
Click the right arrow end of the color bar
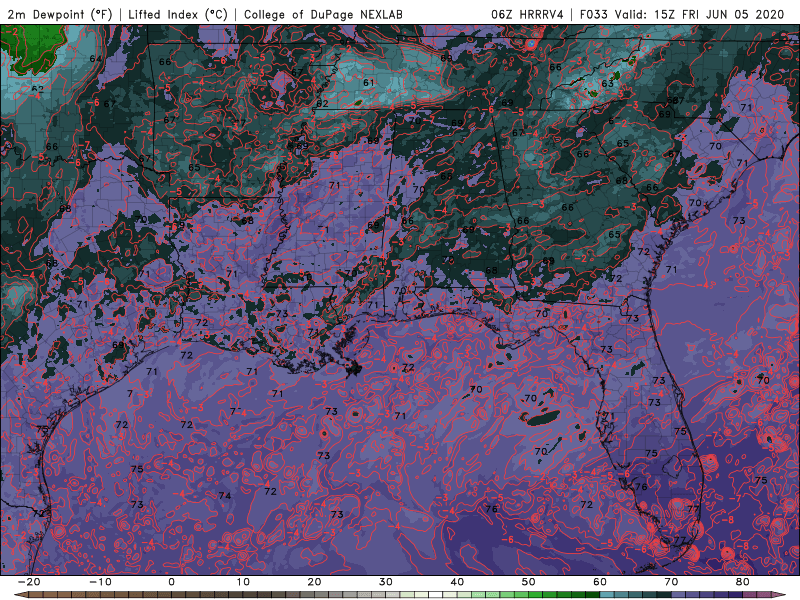(778, 595)
